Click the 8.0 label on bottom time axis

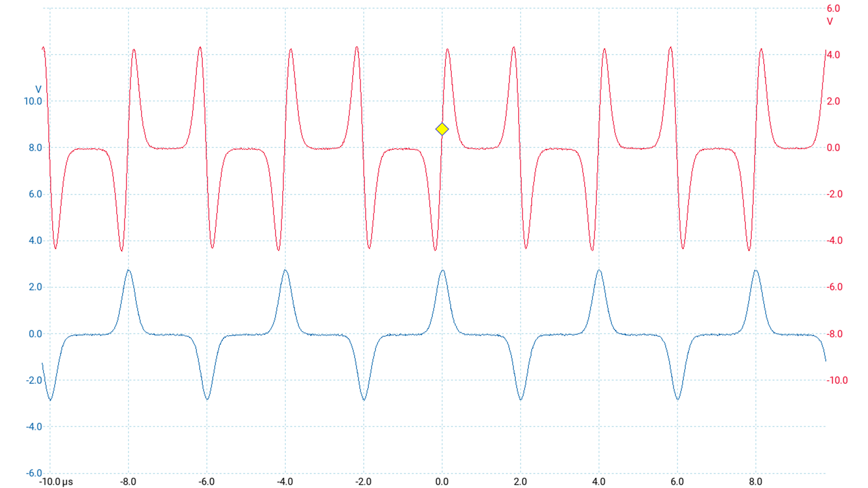tap(755, 481)
